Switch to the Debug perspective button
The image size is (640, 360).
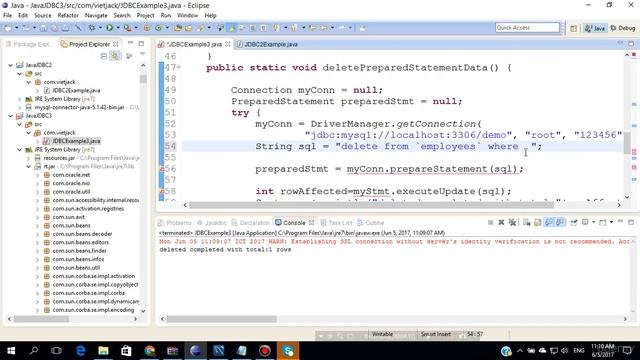click(x=623, y=28)
